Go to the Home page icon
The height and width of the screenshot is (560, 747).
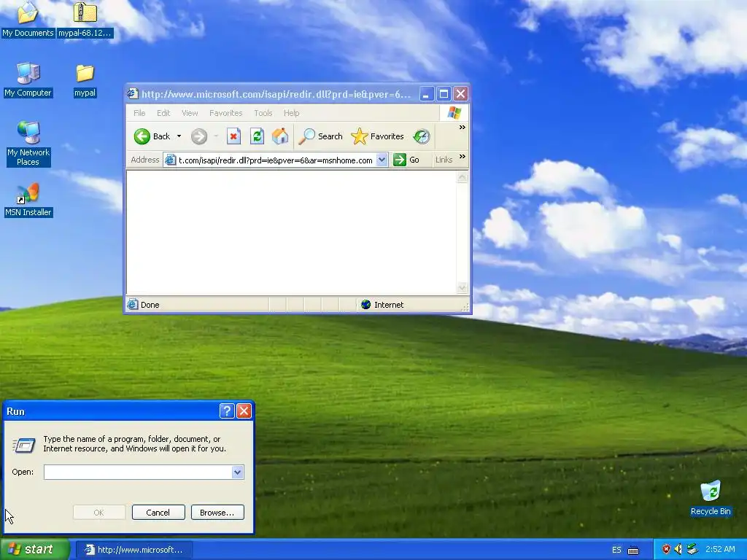click(280, 136)
